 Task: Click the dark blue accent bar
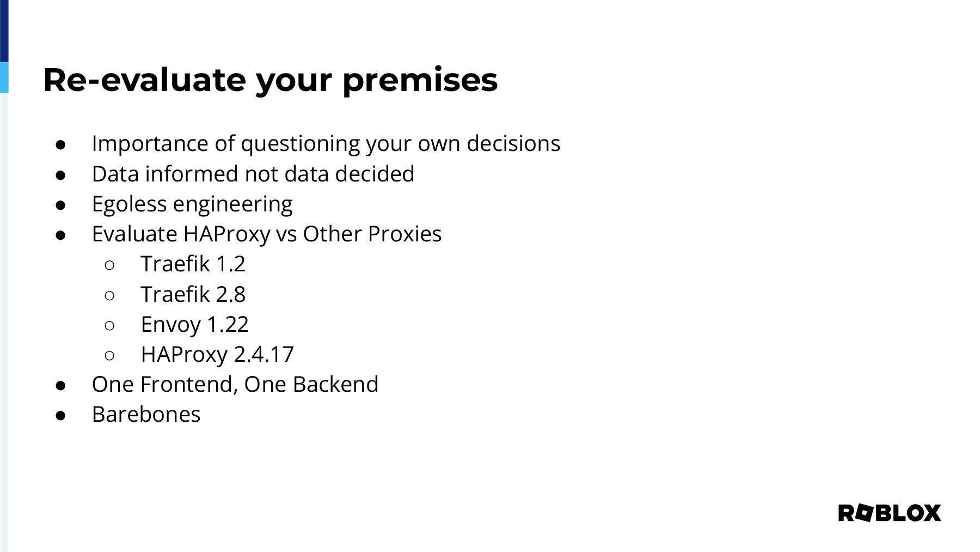coord(4,31)
